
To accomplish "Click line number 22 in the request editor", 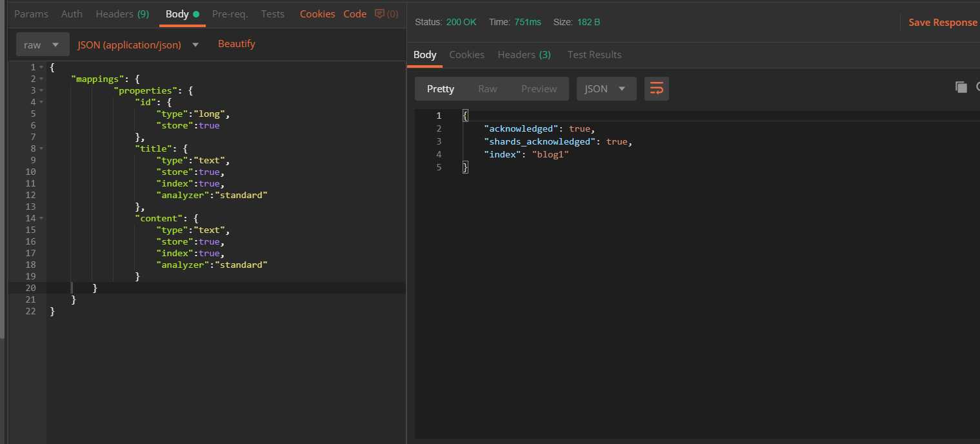I will [31, 311].
